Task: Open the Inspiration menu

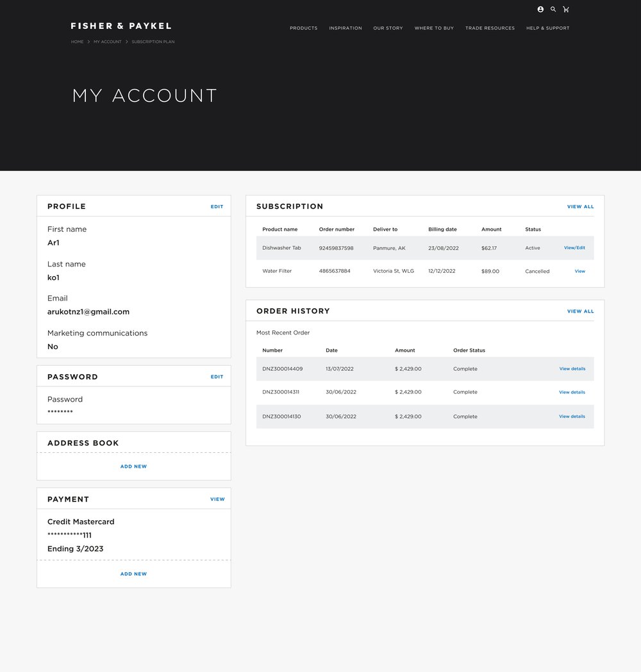Action: [345, 28]
